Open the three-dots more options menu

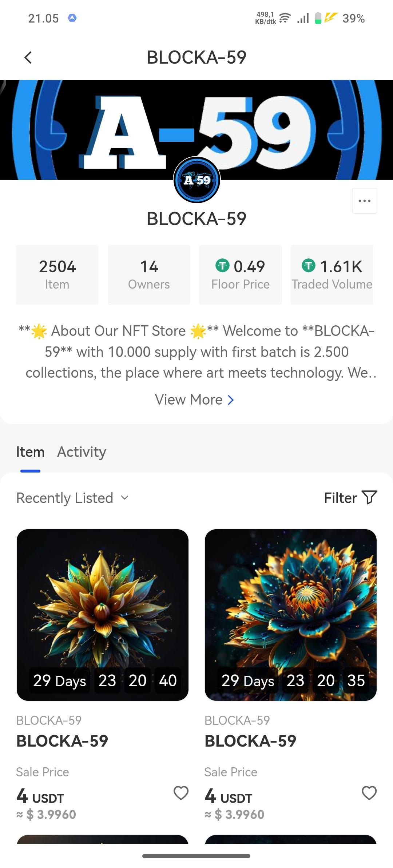pos(364,201)
